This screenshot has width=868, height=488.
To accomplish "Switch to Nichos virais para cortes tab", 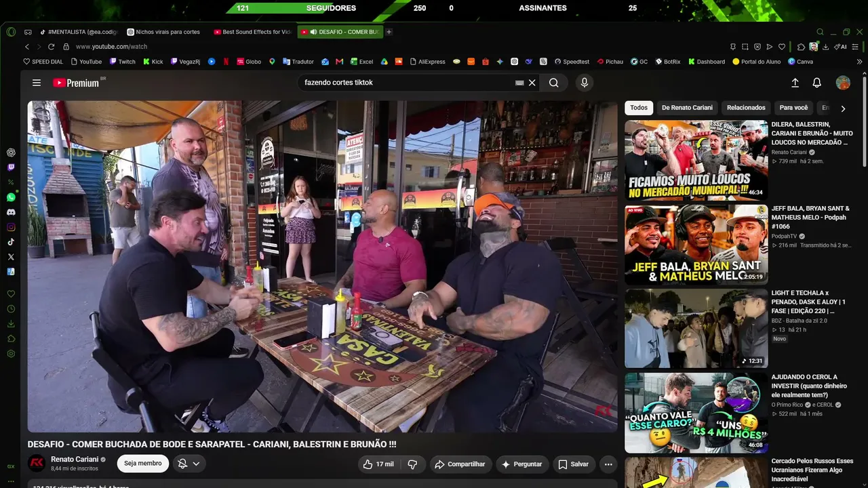I will point(163,32).
